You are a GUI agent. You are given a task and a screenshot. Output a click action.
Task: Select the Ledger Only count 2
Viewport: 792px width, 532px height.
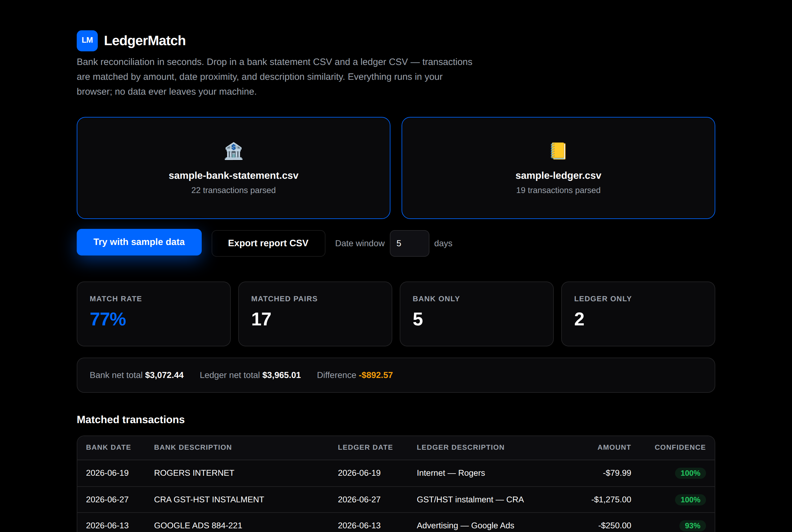coord(579,319)
